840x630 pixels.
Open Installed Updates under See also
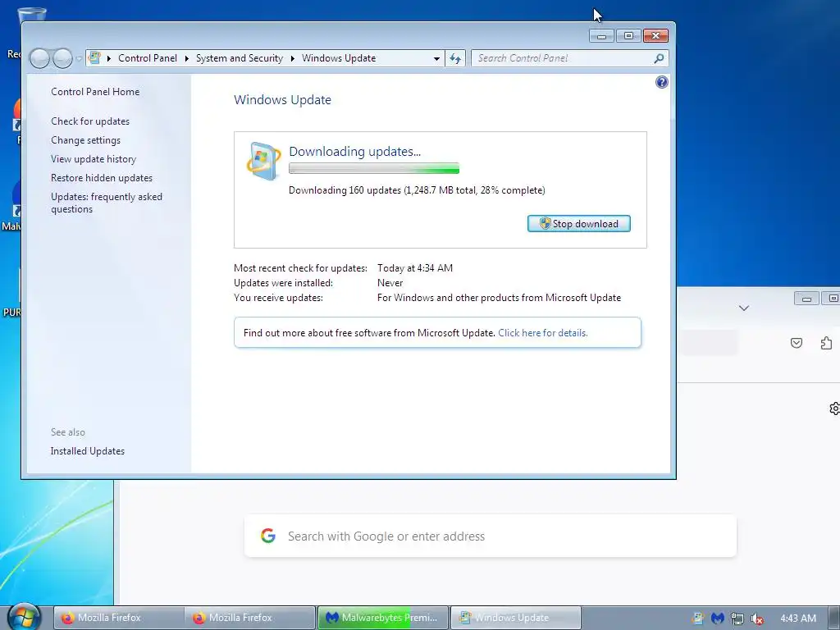coord(87,451)
